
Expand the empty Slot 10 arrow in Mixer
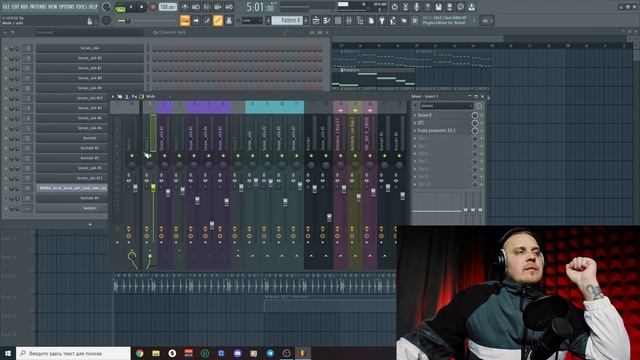click(x=415, y=184)
